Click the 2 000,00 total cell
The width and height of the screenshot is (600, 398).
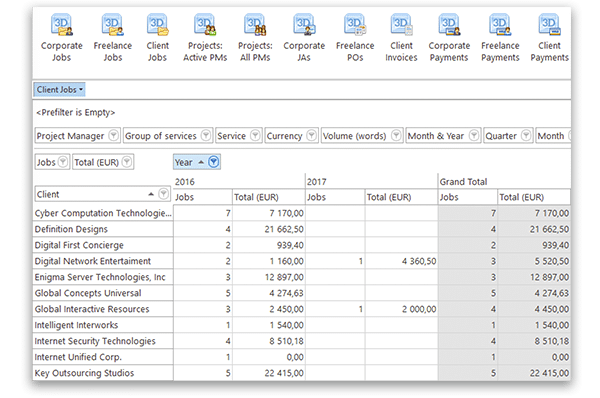point(401,309)
